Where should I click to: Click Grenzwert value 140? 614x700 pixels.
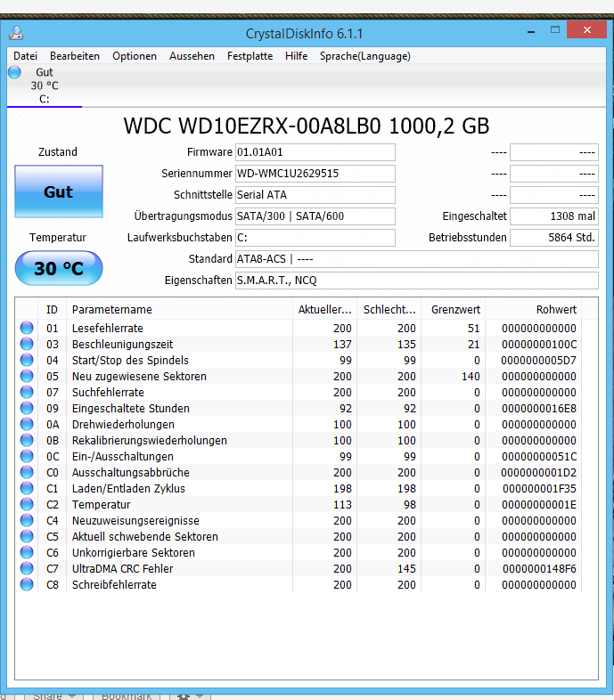(471, 377)
